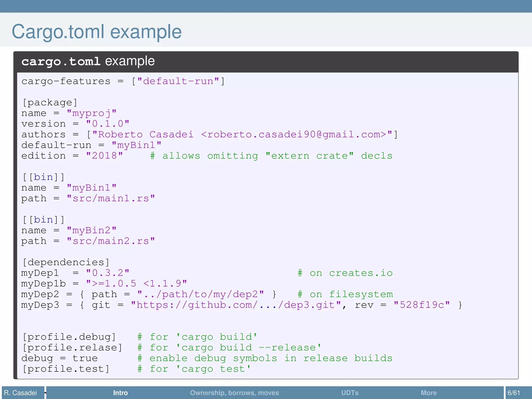The image size is (532, 399).
Task: Click the first [[bin]] table header
Action: 43,177
